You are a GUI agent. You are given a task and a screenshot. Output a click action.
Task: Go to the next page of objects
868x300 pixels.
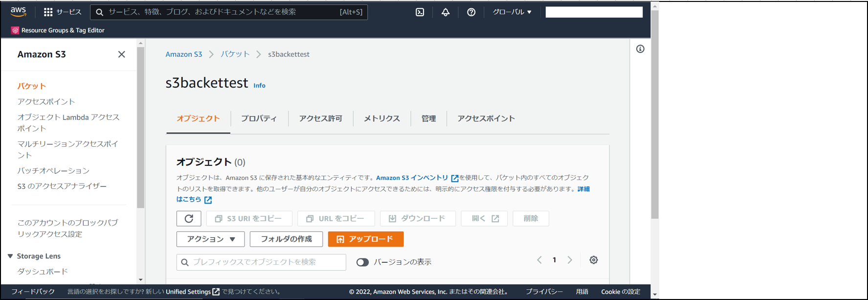[x=570, y=260]
